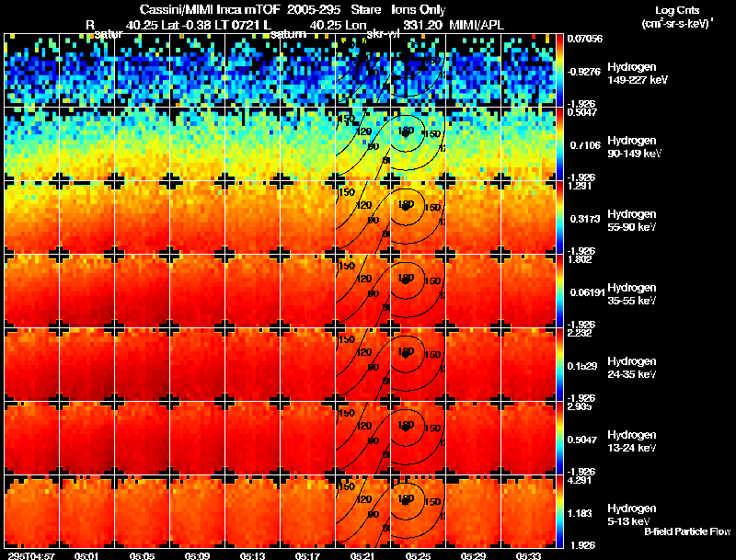Click the Hydrogen 149-227 keV color bar
736x560 pixels.
(559, 71)
